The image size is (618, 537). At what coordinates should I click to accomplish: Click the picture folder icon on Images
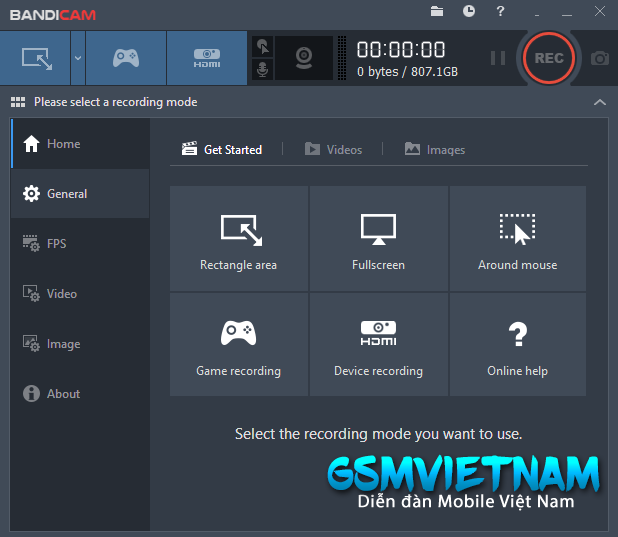click(412, 149)
